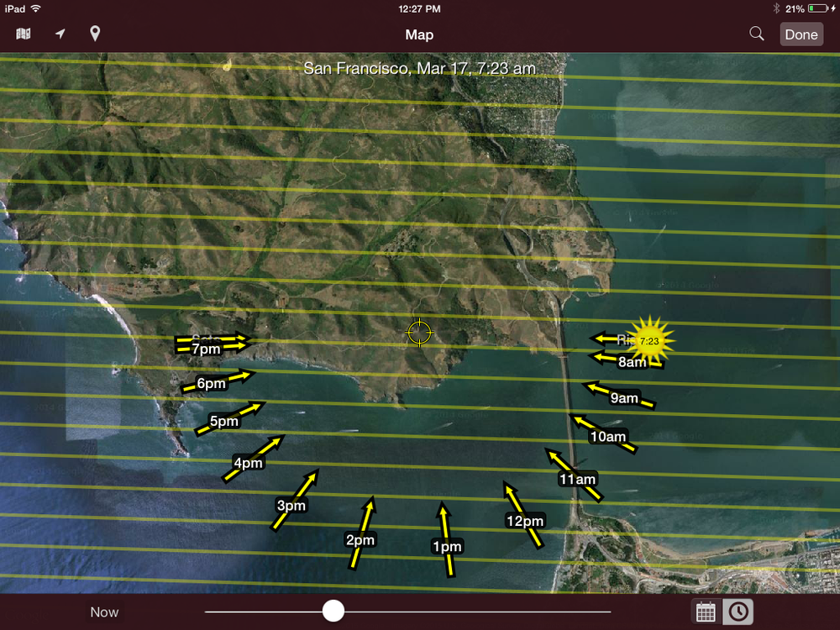Tap the San Francisco date header text
The height and width of the screenshot is (630, 840).
(419, 69)
